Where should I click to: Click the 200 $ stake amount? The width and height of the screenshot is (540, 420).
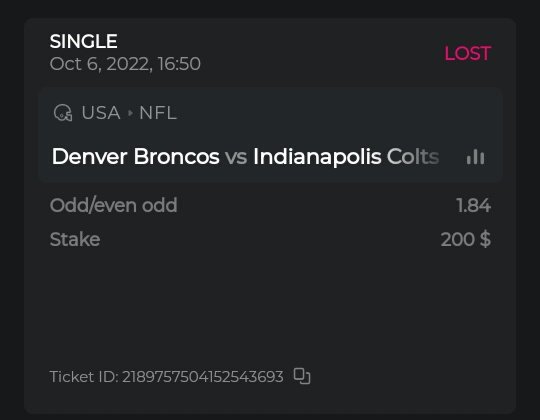tap(466, 239)
